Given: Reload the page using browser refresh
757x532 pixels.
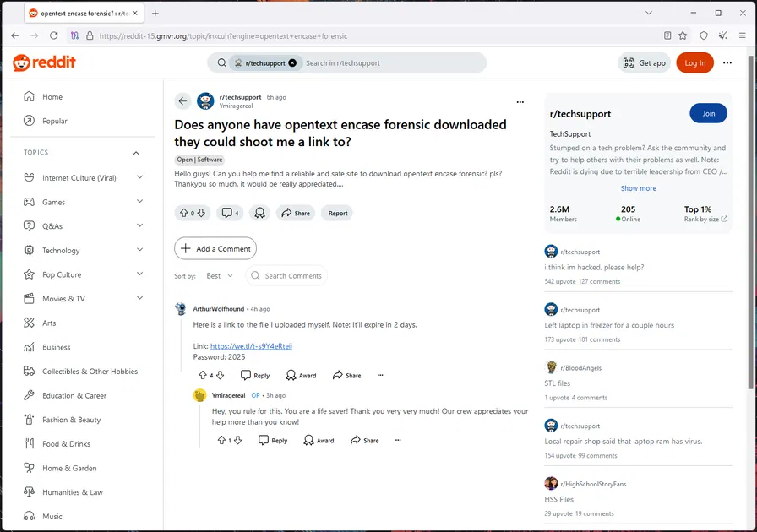Looking at the screenshot, I should click(x=54, y=35).
